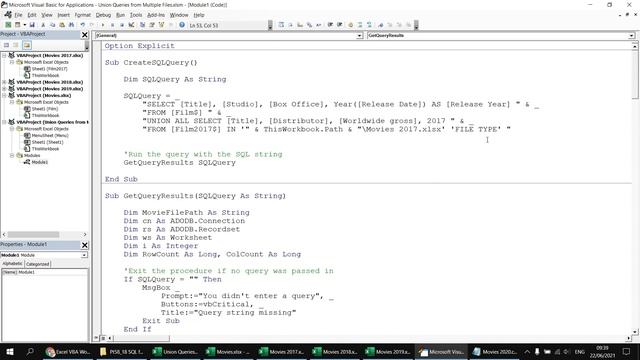
Task: Click the Comment Block icon
Action: pyautogui.click(x=360, y=25)
